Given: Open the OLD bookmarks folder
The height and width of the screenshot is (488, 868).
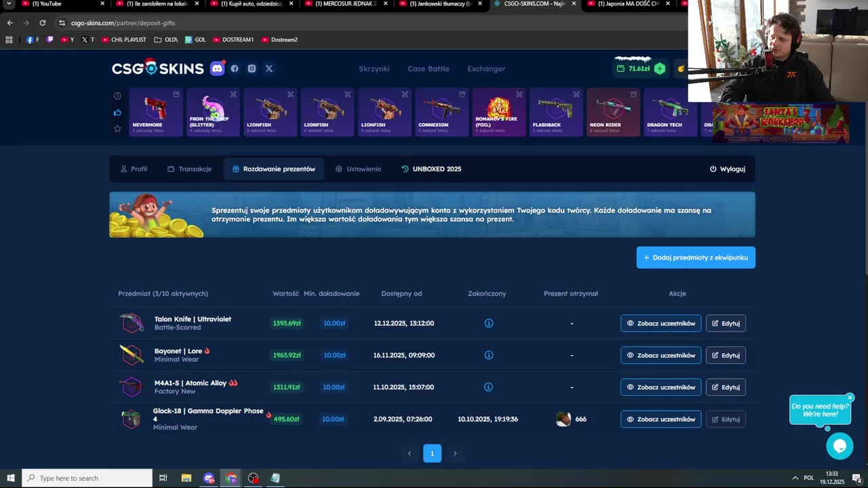Looking at the screenshot, I should pyautogui.click(x=166, y=40).
